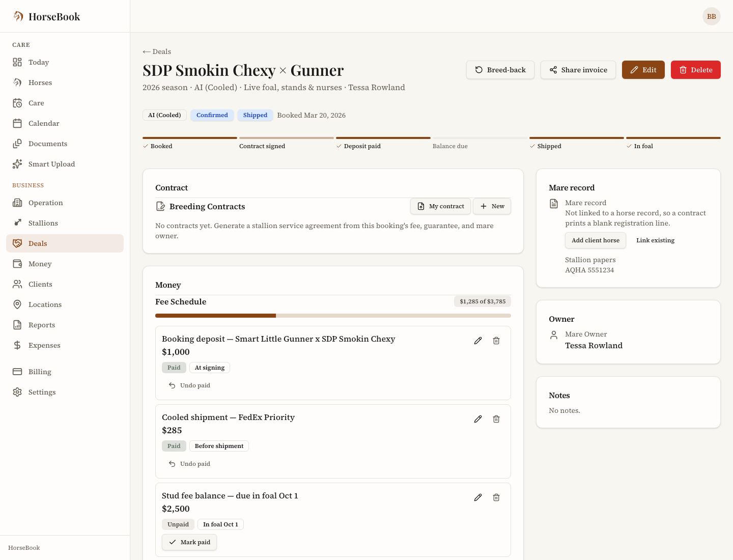This screenshot has height=560, width=733.
Task: Click Add client horse
Action: [596, 240]
